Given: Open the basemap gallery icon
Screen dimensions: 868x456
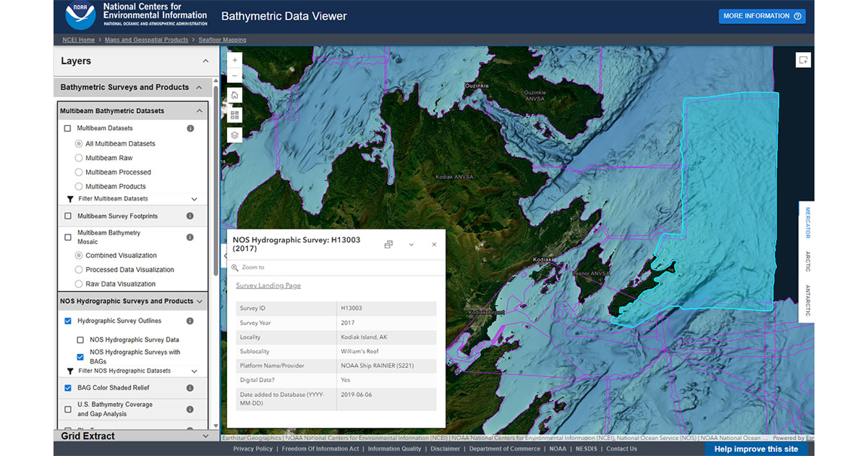Looking at the screenshot, I should pos(234,114).
